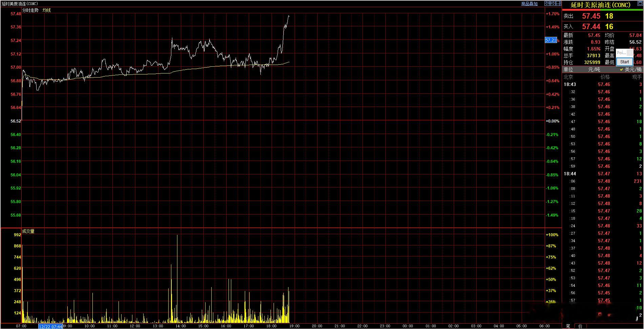
Task: Click the +1.70% axis label
Action: tap(553, 14)
